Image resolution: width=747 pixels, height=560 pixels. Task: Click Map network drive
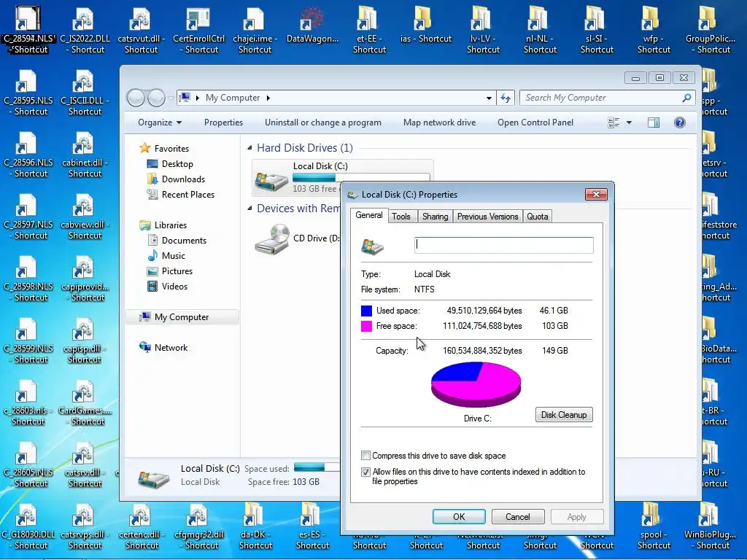click(439, 122)
